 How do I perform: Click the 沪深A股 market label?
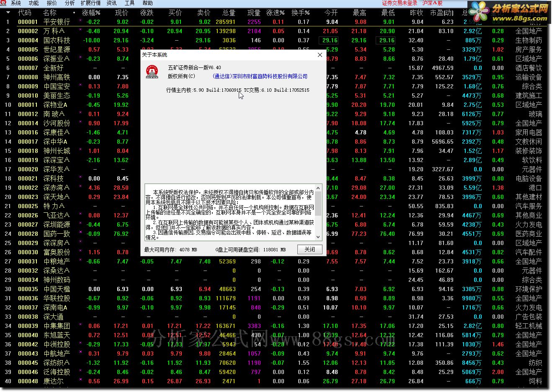tap(432, 3)
